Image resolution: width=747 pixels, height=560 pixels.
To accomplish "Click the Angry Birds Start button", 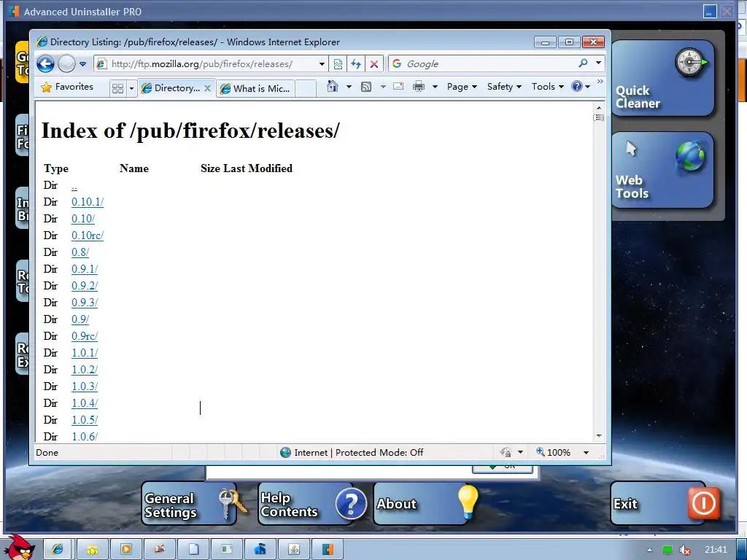I will (x=18, y=547).
